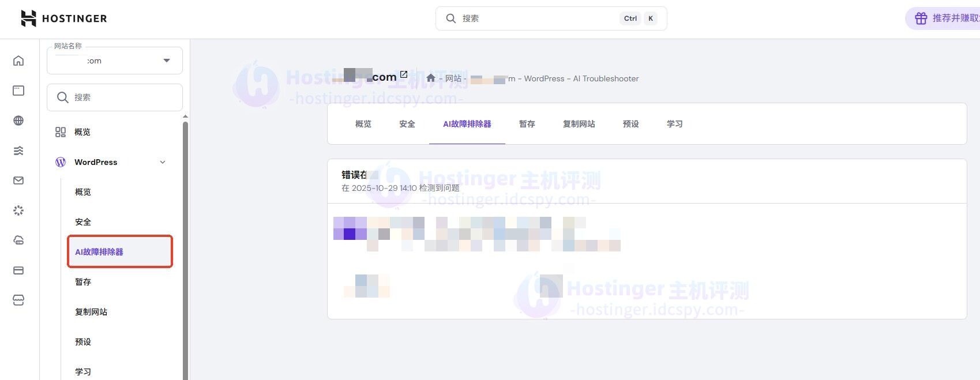980x380 pixels.
Task: Focus the sidebar 搜索 search field
Action: 115,97
